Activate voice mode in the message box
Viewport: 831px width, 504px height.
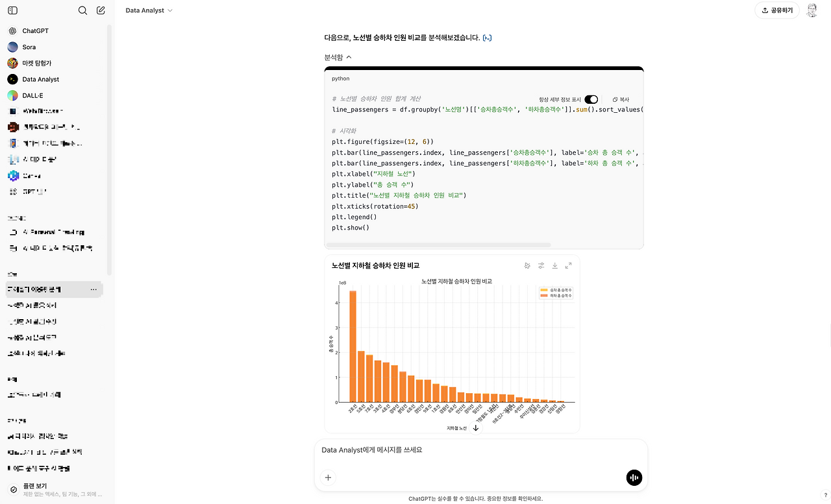634,477
